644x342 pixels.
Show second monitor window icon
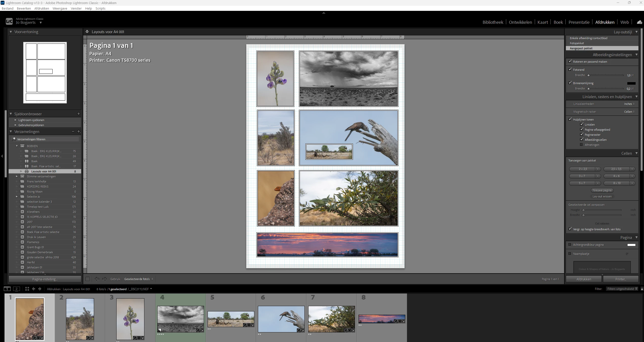(16, 289)
